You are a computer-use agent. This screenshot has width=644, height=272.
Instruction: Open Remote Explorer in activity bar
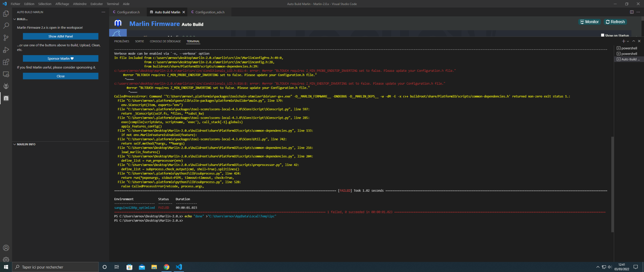pyautogui.click(x=6, y=74)
